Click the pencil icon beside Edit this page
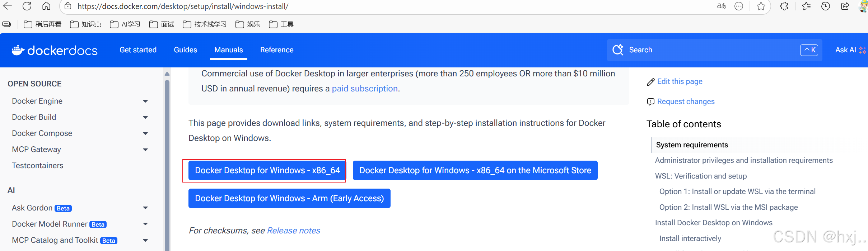The width and height of the screenshot is (868, 251). pyautogui.click(x=650, y=82)
